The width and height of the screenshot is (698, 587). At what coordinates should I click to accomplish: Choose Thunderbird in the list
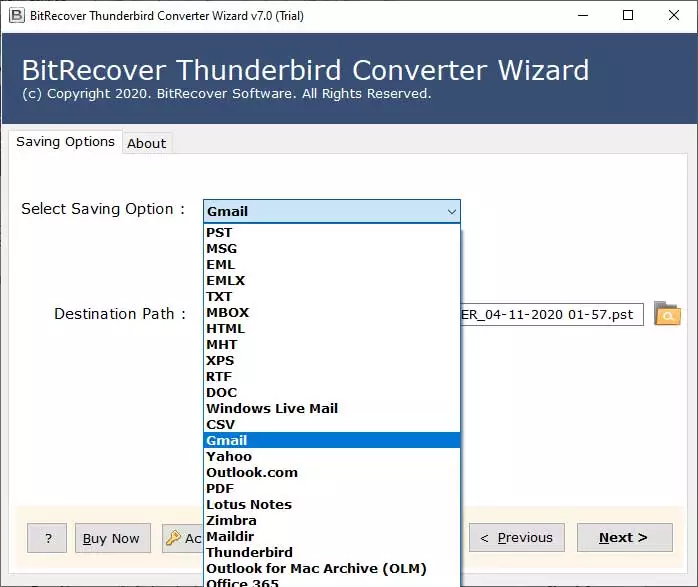[332, 552]
